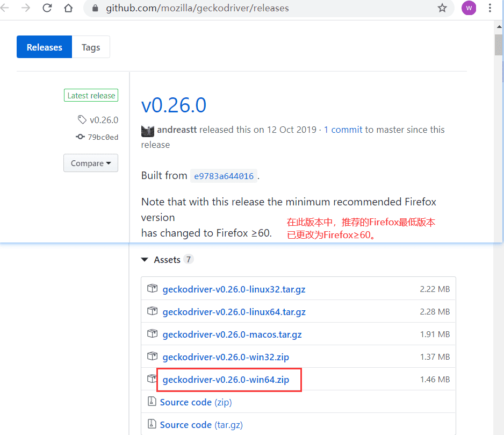Click the package icon beside the linux32 asset
This screenshot has height=435, width=504.
[153, 289]
